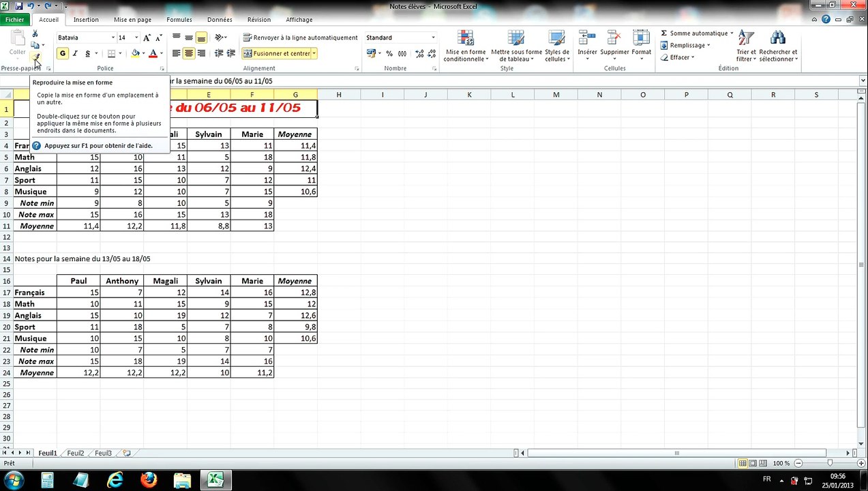The image size is (868, 491).
Task: Toggle center horizontal alignment
Action: point(189,53)
